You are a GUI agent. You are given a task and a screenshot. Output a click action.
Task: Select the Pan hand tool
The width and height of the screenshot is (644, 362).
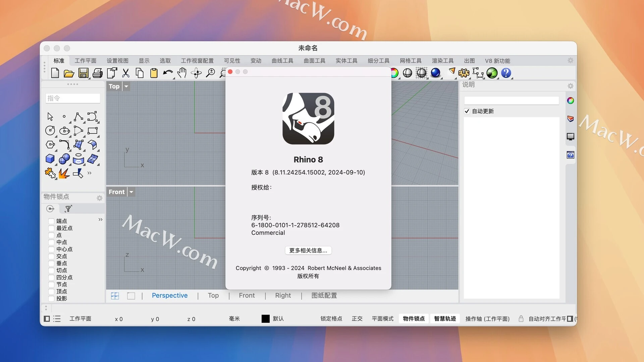pos(182,73)
